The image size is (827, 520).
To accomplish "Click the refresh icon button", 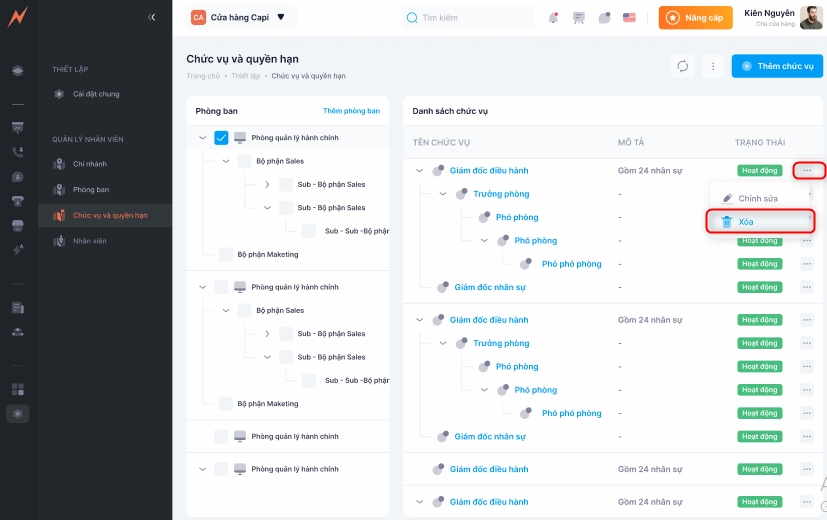I will point(683,66).
